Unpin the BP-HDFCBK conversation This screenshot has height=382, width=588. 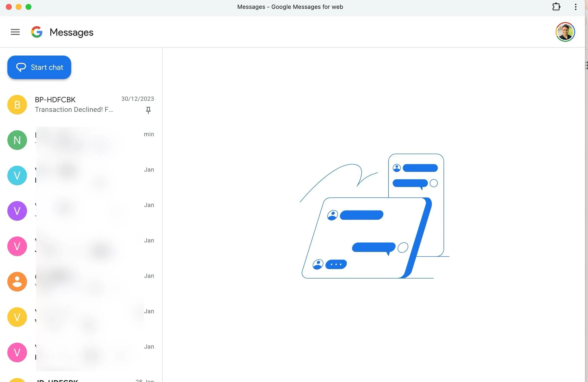pos(148,111)
